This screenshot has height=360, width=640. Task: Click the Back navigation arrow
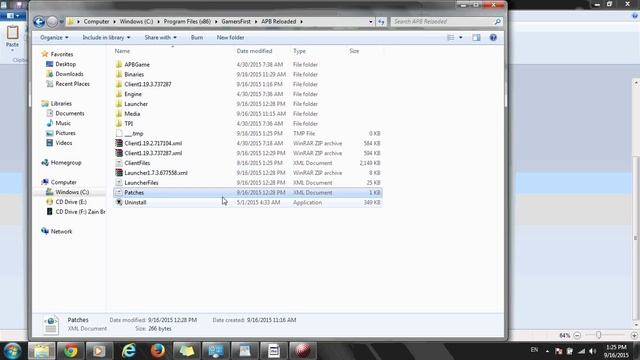(39, 22)
